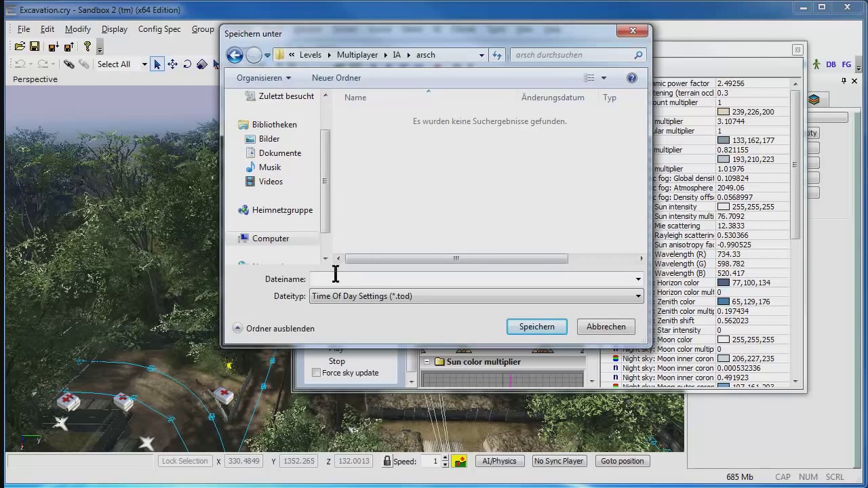Activate the select-mode arrow cursor tool
The height and width of the screenshot is (488, 868).
157,64
